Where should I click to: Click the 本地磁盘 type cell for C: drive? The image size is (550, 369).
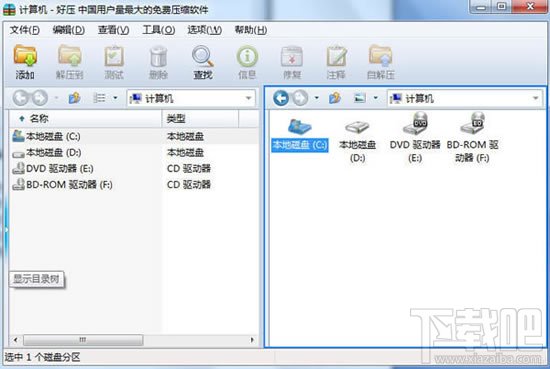click(186, 136)
